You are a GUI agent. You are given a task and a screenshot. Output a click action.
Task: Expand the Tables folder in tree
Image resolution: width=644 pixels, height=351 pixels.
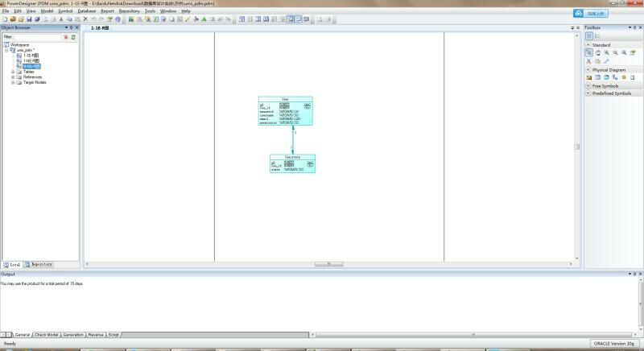pyautogui.click(x=13, y=72)
